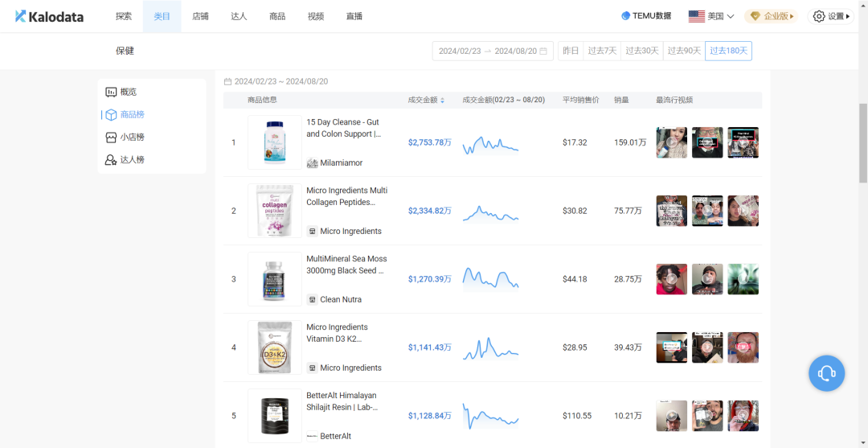Click the calendar icon in date picker

(543, 51)
